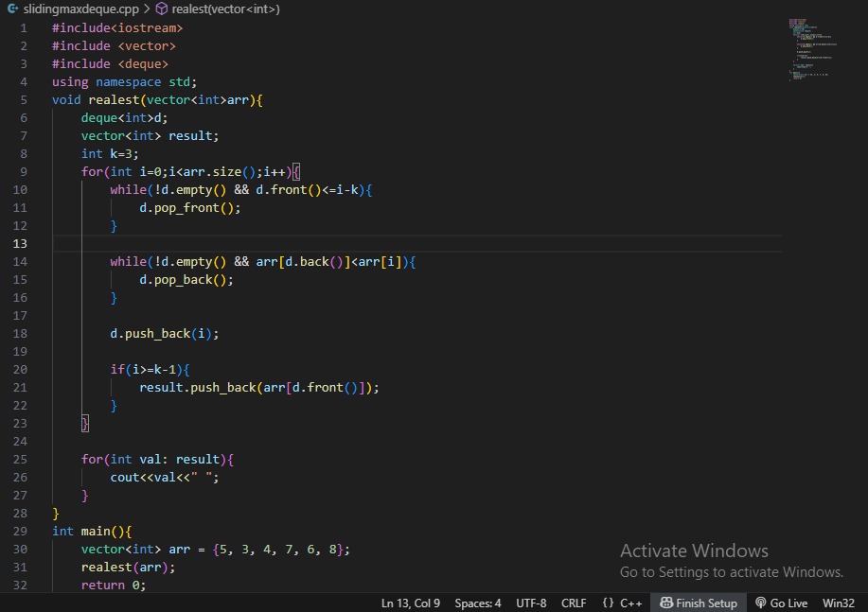Start server with Go Live text
This screenshot has width=868, height=612.
(x=788, y=603)
